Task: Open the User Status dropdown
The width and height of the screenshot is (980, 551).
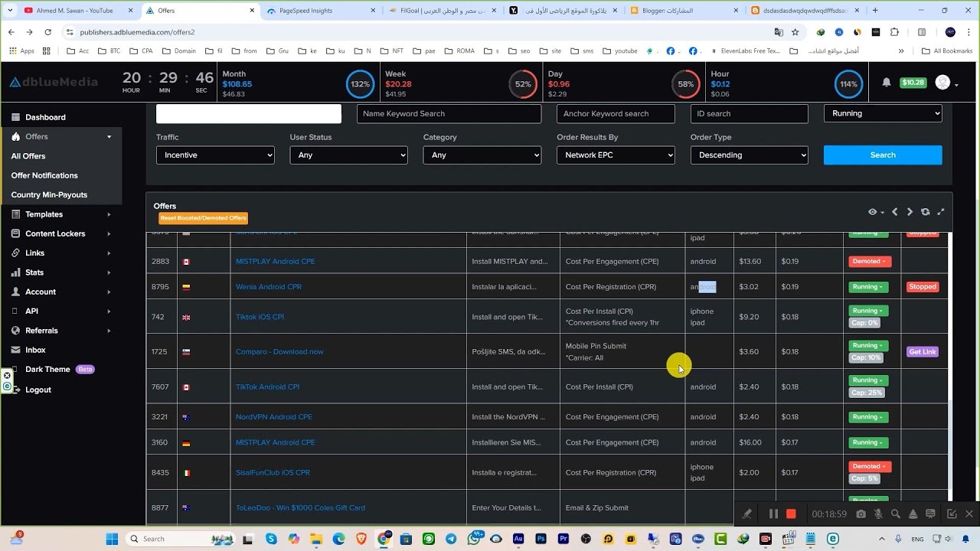Action: point(348,155)
